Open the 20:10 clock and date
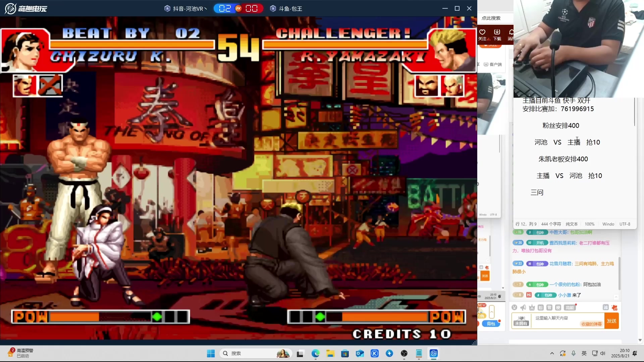This screenshot has height=362, width=644. [x=620, y=353]
